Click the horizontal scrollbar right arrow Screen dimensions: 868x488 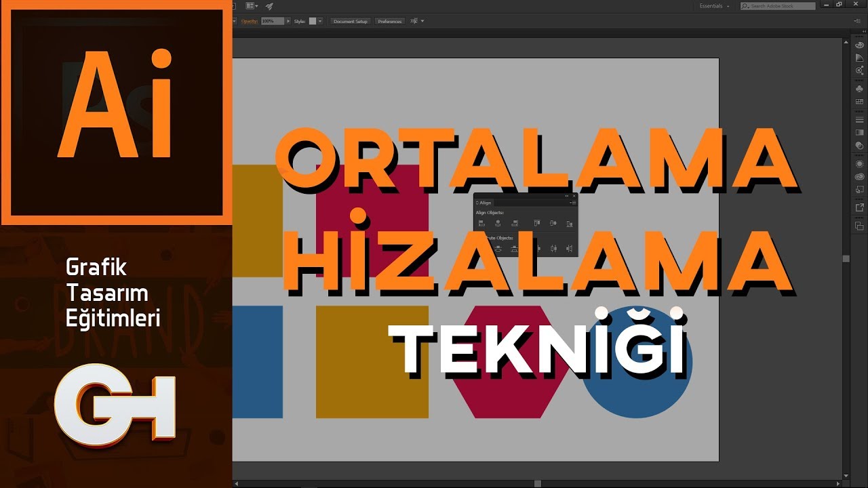pyautogui.click(x=838, y=484)
